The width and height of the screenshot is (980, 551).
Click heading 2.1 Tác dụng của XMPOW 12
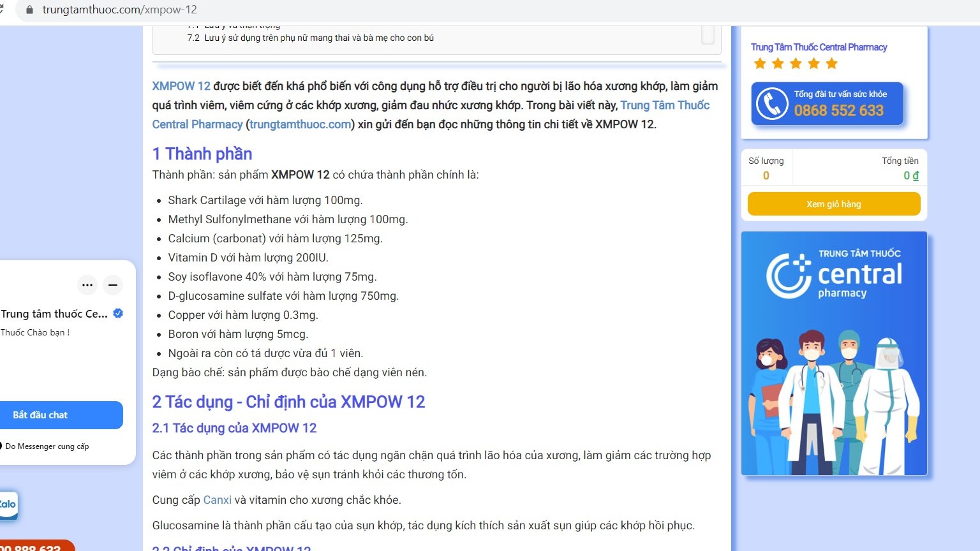pos(234,428)
